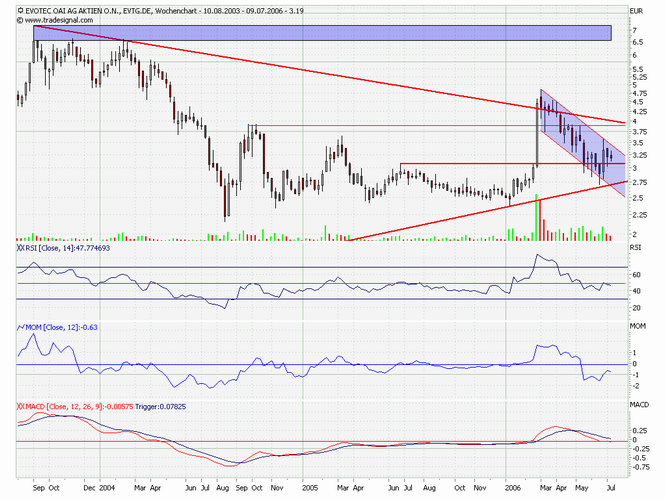Click the 60 level on RSI axis
The image size is (666, 499).
(636, 275)
